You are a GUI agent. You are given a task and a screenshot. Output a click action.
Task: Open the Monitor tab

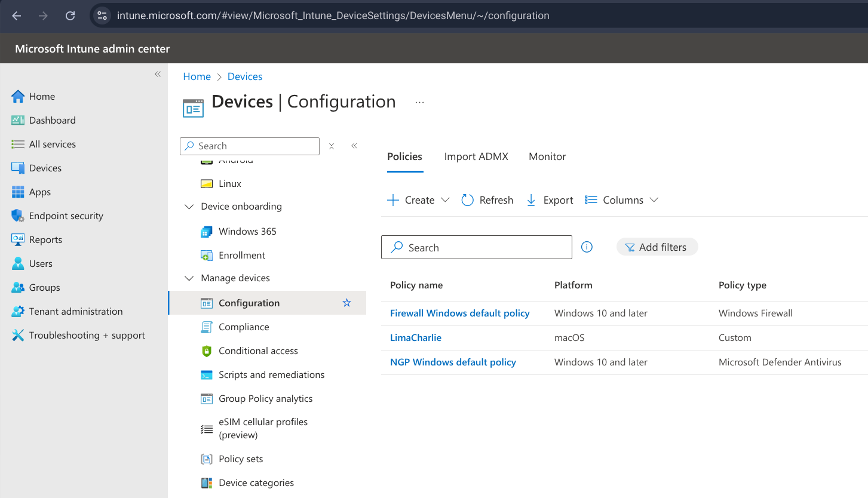tap(547, 156)
